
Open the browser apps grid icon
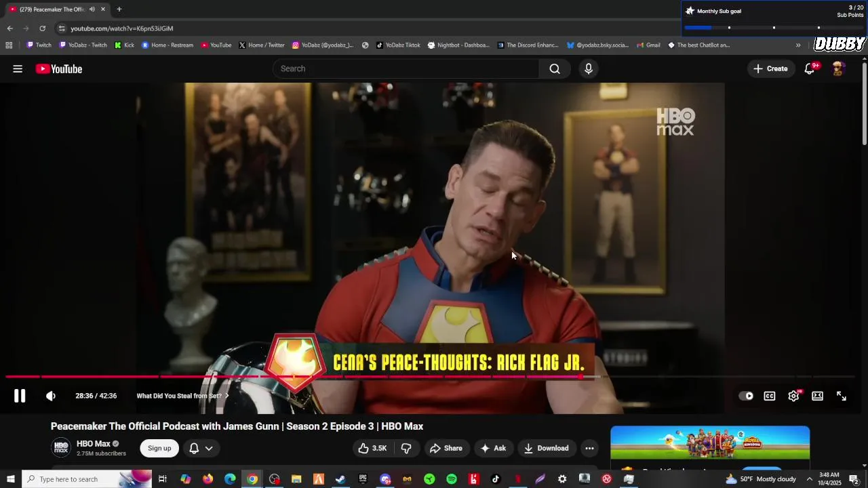tap(9, 45)
